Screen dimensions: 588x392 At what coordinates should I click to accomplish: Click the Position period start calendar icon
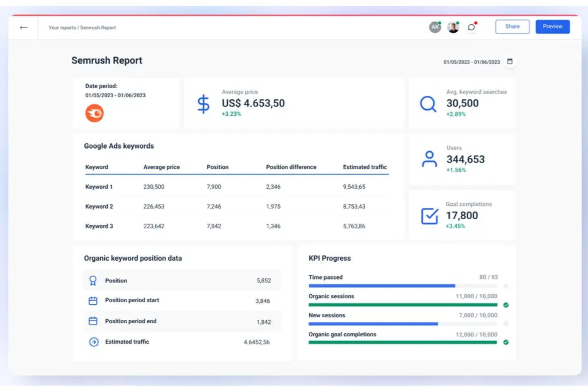point(93,301)
